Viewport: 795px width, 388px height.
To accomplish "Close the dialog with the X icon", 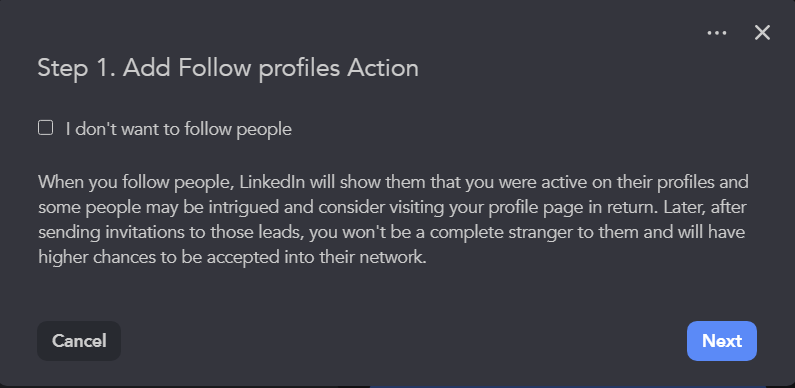I will click(x=762, y=33).
